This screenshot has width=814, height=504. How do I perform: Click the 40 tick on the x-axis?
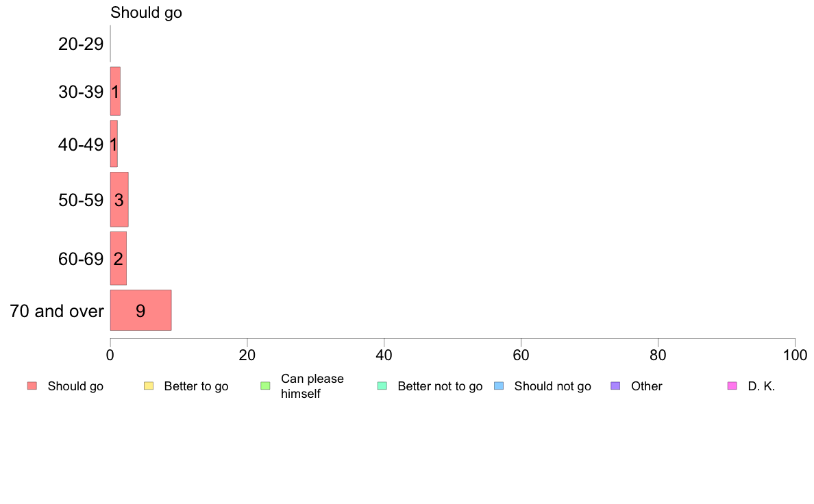click(x=384, y=355)
